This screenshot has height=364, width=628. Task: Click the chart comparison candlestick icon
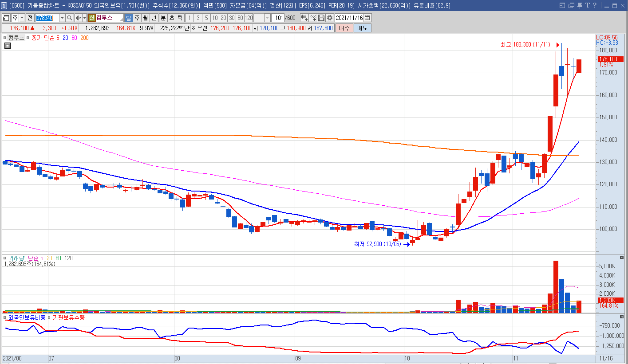(x=304, y=18)
